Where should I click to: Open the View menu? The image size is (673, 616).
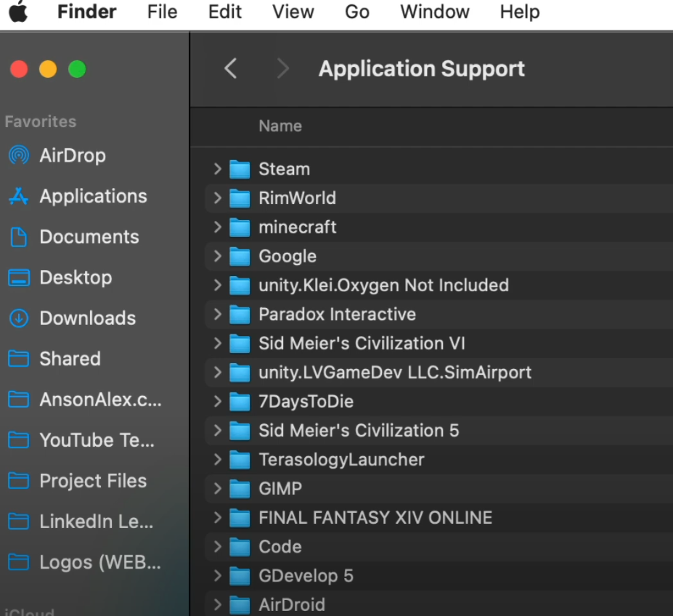pos(293,12)
